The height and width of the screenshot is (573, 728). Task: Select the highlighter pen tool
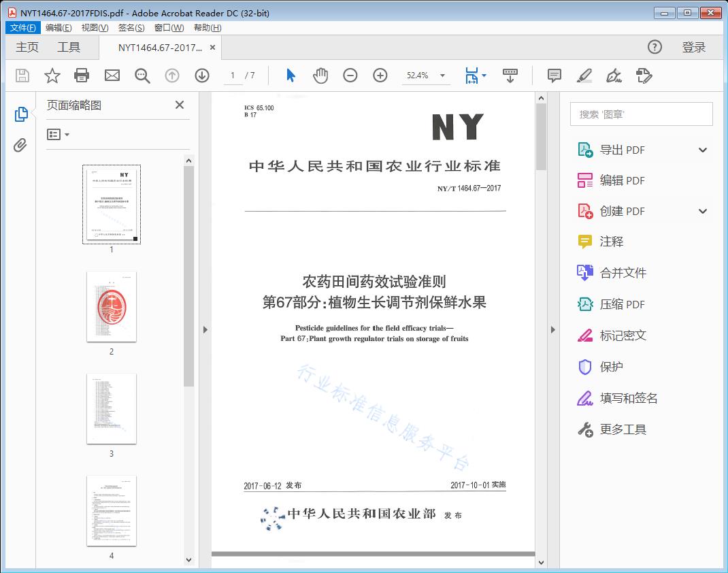point(584,76)
